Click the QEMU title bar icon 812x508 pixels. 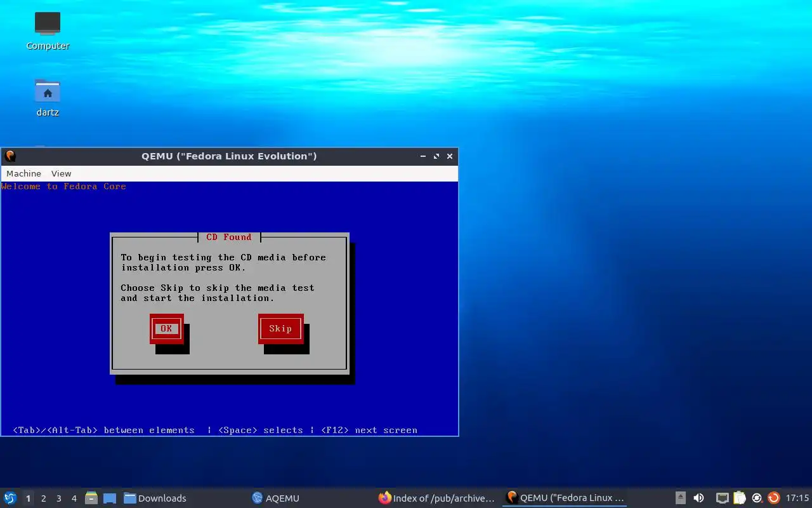point(10,156)
